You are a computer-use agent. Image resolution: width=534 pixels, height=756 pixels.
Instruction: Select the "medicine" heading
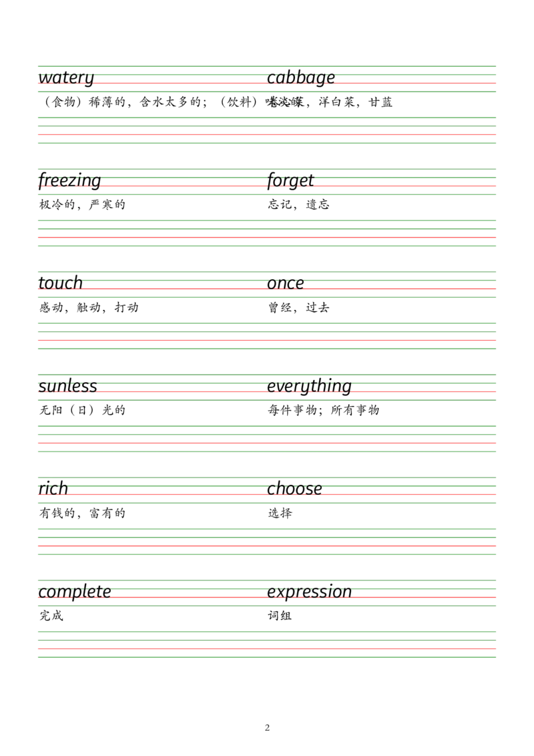click(x=69, y=181)
